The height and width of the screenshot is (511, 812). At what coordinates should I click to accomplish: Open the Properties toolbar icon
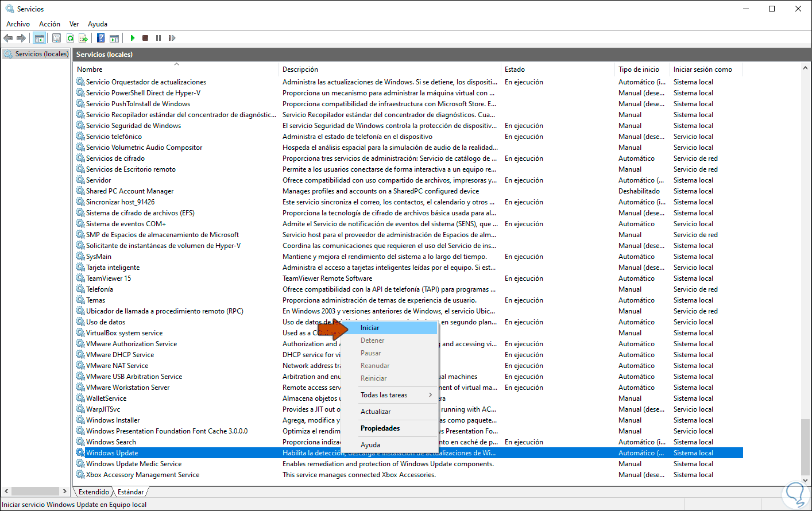tap(56, 38)
